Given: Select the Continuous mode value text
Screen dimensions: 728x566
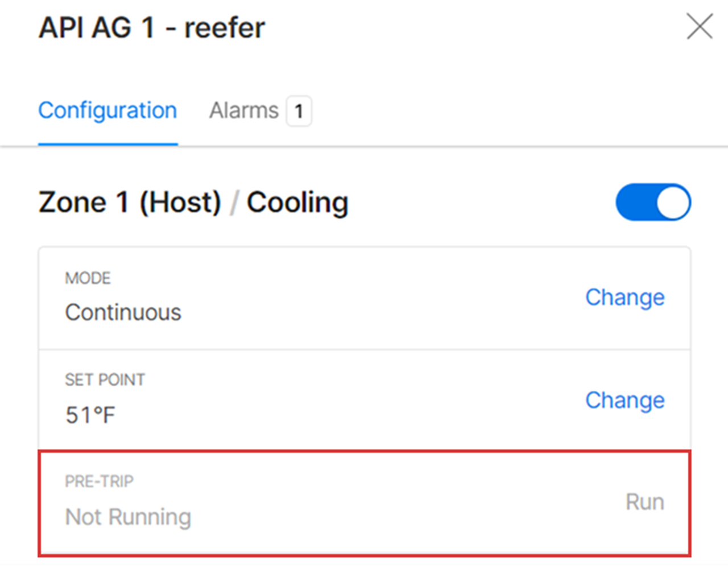Looking at the screenshot, I should (123, 312).
